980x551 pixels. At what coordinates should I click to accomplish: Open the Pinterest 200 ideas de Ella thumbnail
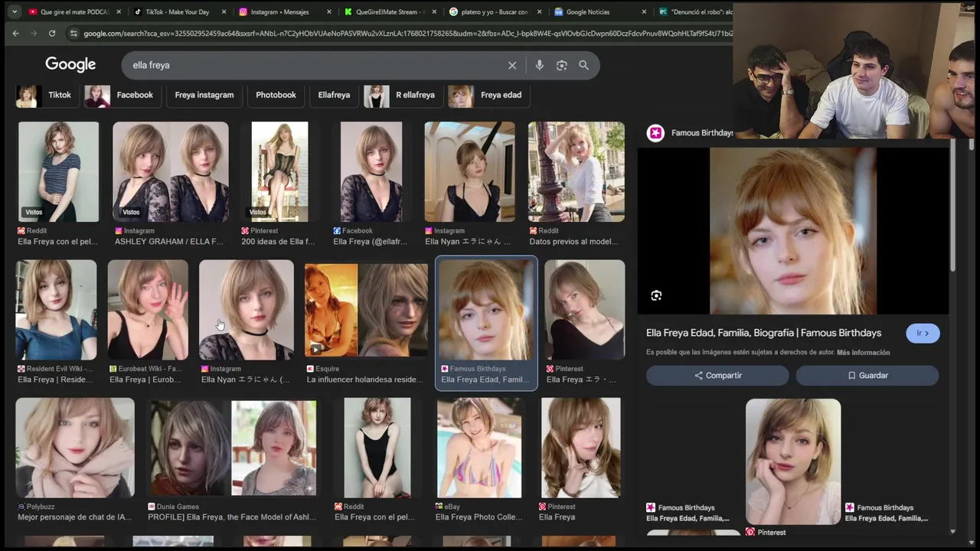[279, 171]
